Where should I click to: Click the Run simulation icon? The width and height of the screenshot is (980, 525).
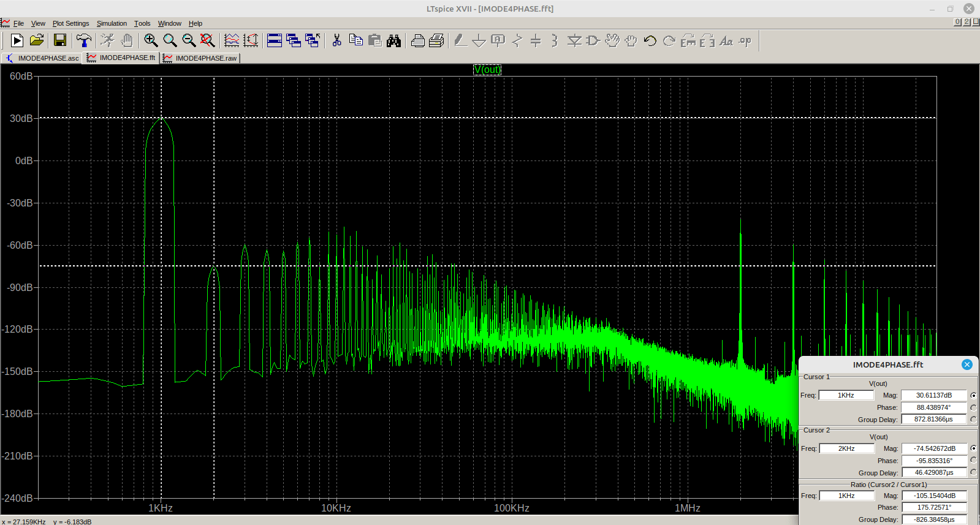click(17, 40)
